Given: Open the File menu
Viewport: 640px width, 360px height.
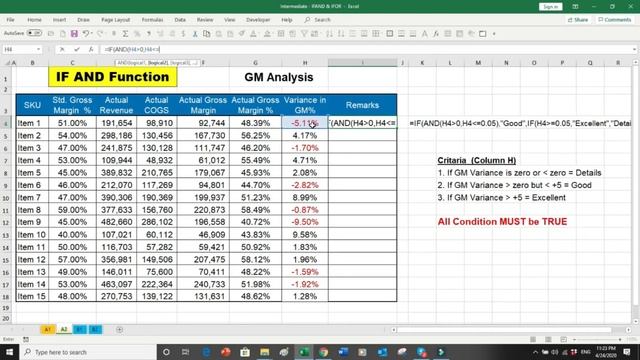Looking at the screenshot, I should 10,20.
